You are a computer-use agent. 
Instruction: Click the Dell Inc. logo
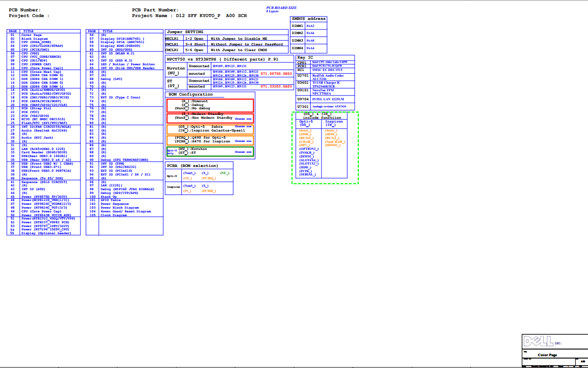[538, 341]
